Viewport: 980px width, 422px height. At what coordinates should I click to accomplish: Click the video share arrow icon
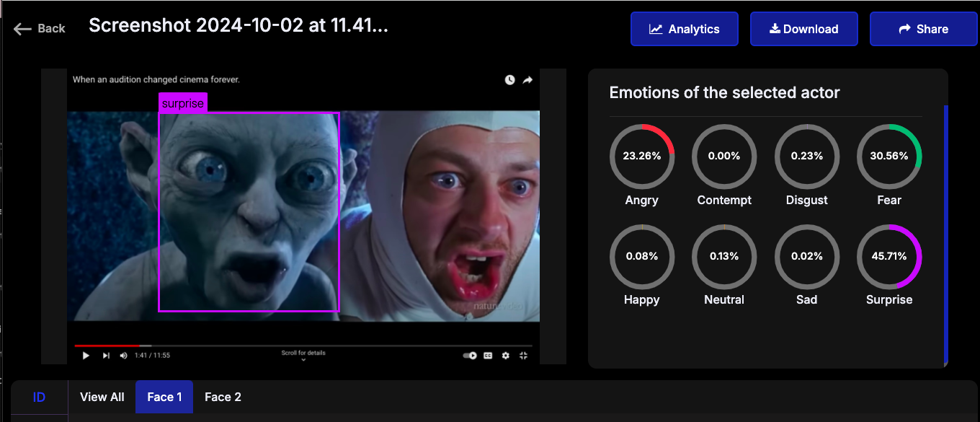[x=527, y=80]
